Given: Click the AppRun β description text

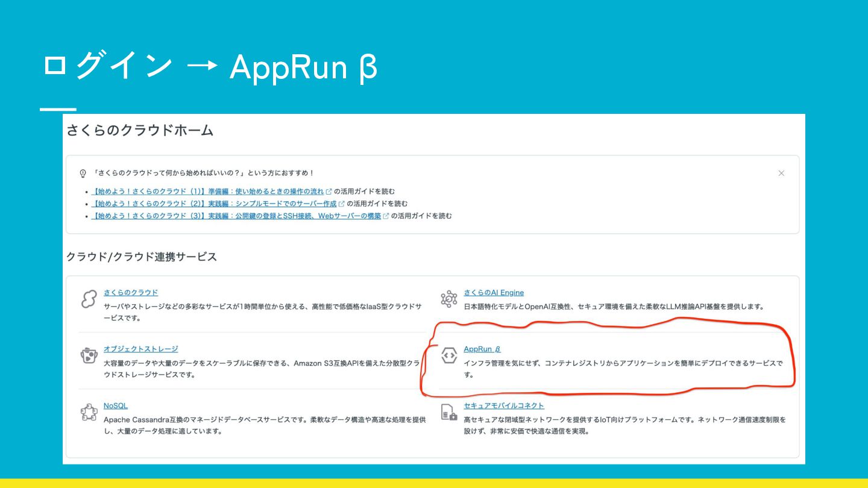Looking at the screenshot, I should coord(623,369).
